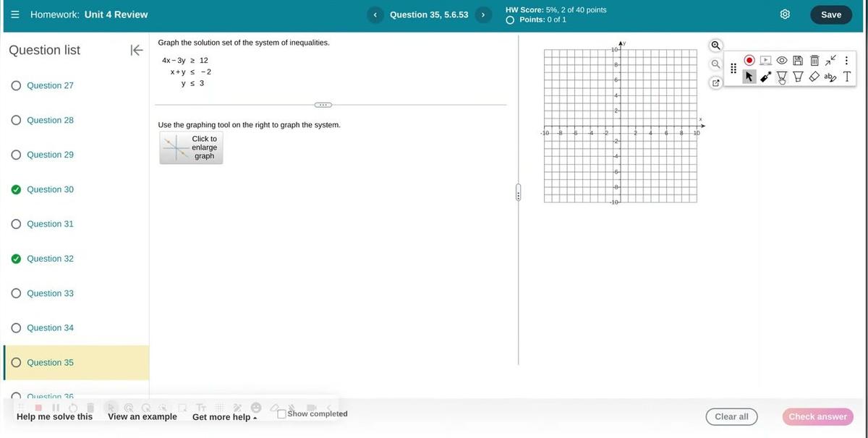Click the Points: 0 of 1 indicator
The width and height of the screenshot is (868, 438).
tap(536, 20)
